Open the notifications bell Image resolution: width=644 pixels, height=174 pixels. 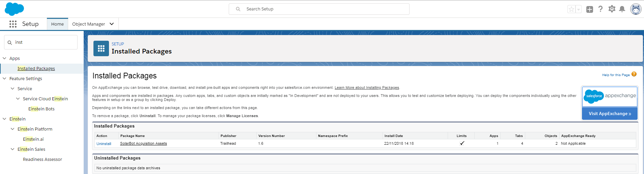point(622,9)
